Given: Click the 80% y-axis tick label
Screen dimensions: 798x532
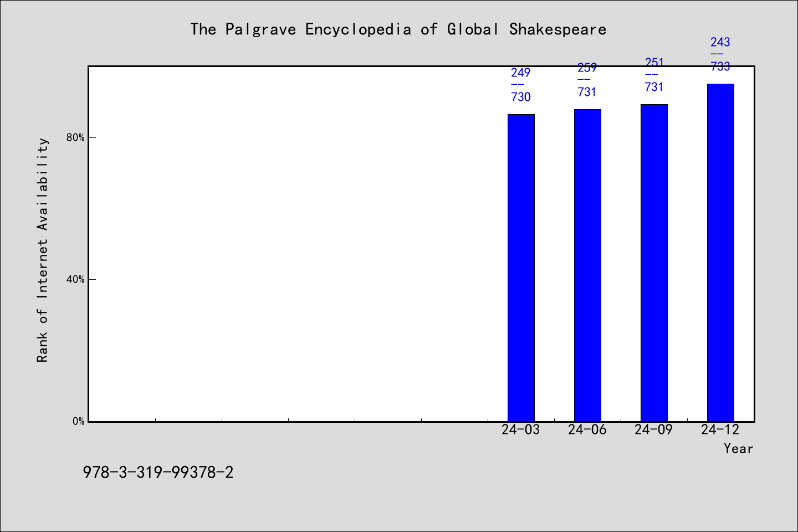Looking at the screenshot, I should click(x=75, y=137).
